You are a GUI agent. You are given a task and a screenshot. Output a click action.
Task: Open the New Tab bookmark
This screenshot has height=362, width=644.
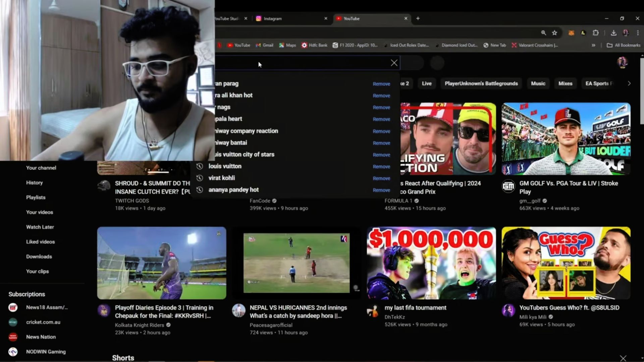[494, 45]
